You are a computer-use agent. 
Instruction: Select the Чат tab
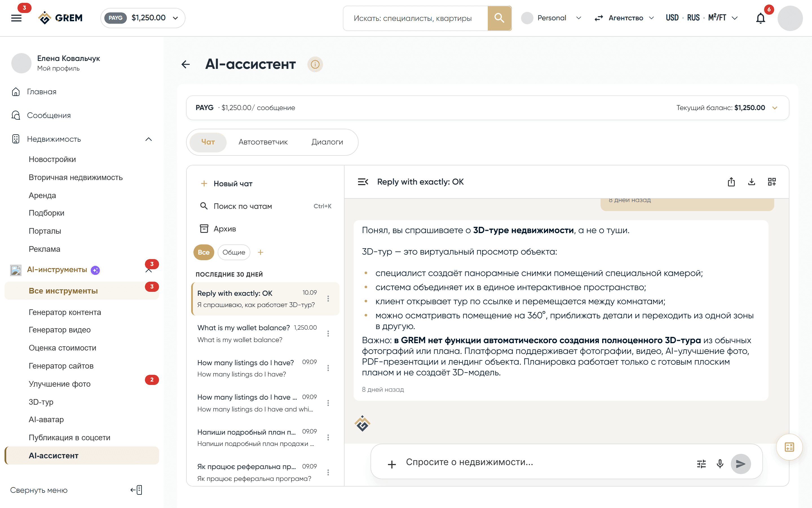[208, 142]
